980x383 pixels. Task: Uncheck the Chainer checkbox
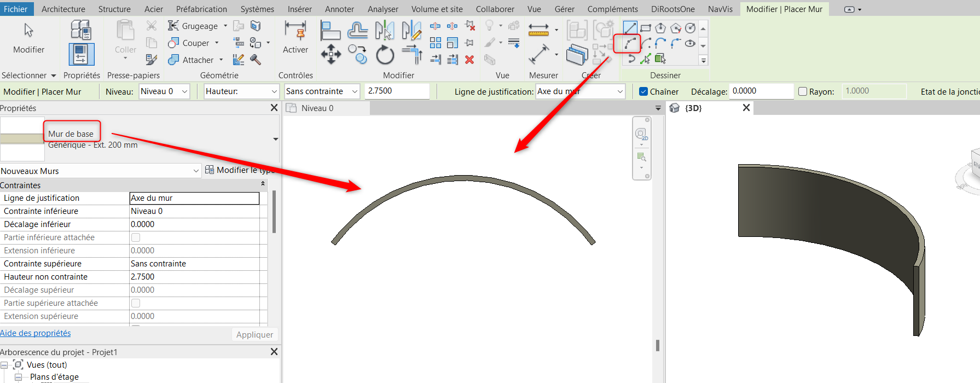[x=643, y=91]
